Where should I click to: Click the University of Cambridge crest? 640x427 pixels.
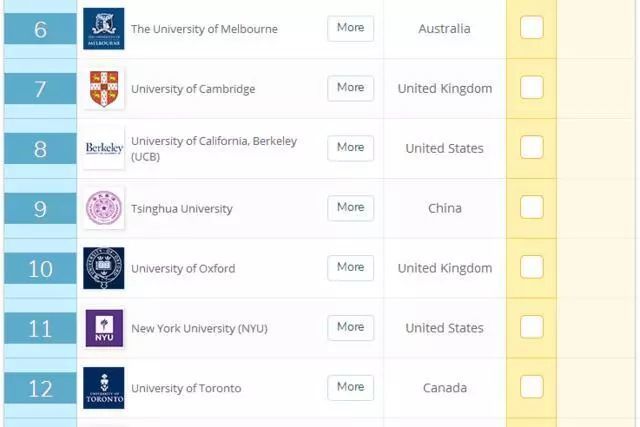click(104, 89)
